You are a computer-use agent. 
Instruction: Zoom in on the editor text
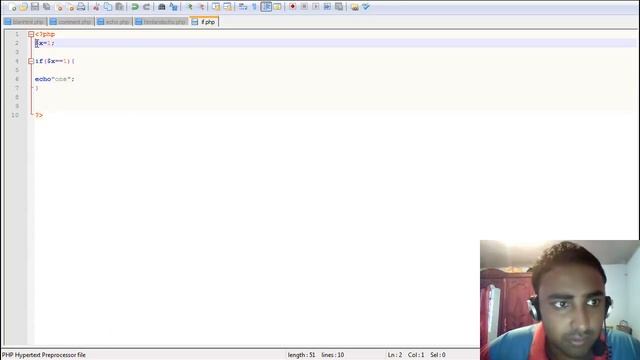(x=189, y=7)
